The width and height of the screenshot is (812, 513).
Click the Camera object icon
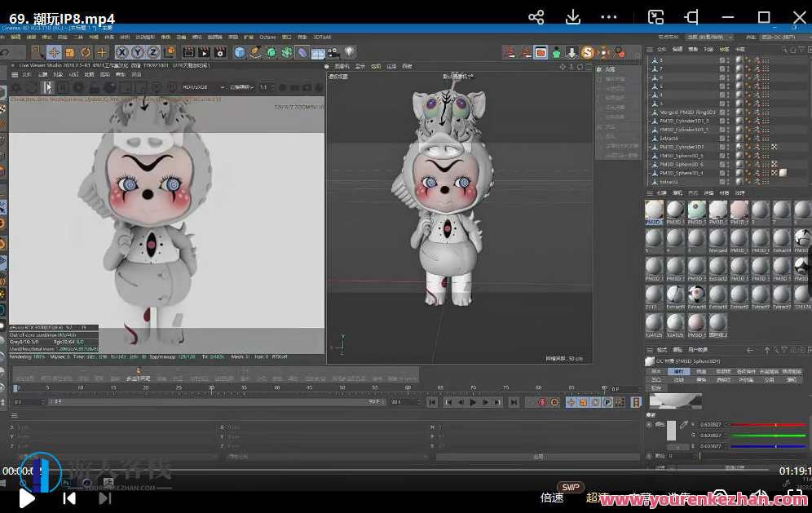tap(335, 52)
